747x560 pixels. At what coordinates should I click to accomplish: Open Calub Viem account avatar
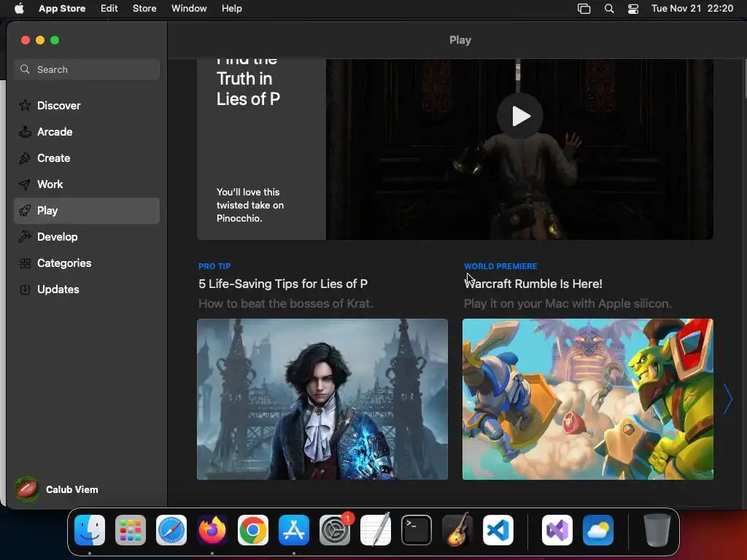coord(27,489)
